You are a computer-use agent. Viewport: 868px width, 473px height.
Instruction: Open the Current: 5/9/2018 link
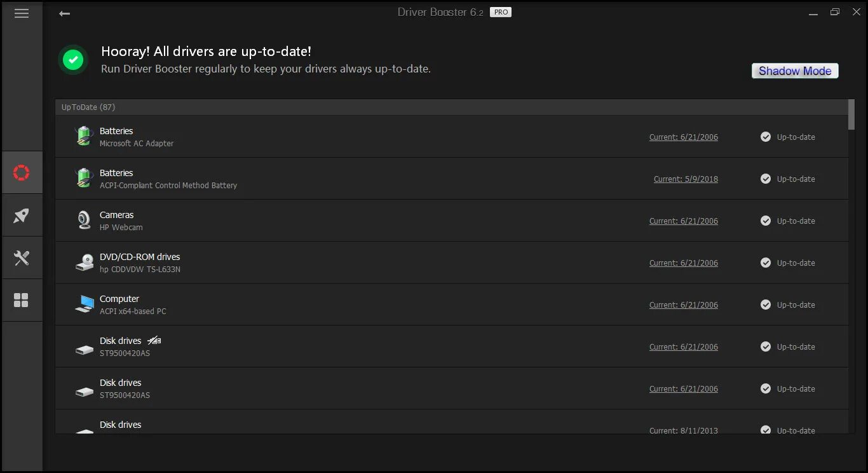pos(686,179)
